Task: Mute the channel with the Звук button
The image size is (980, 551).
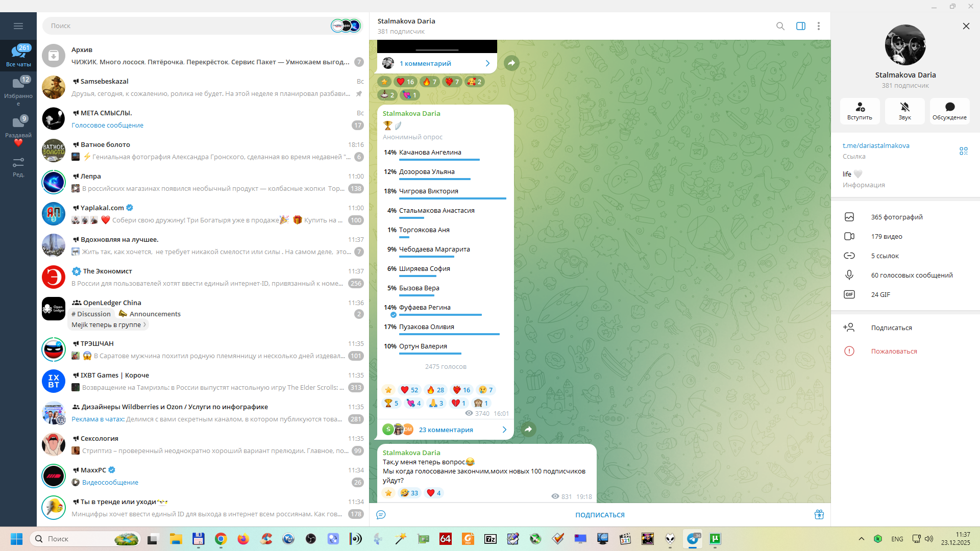Action: [x=904, y=111]
